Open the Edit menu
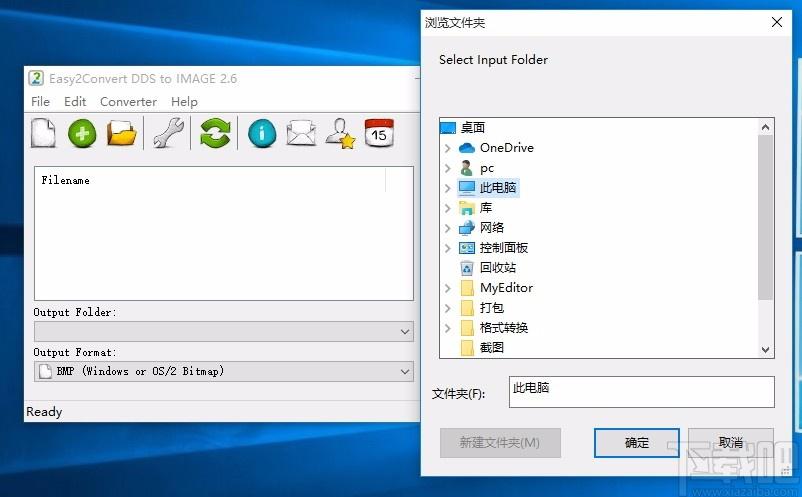 point(75,102)
